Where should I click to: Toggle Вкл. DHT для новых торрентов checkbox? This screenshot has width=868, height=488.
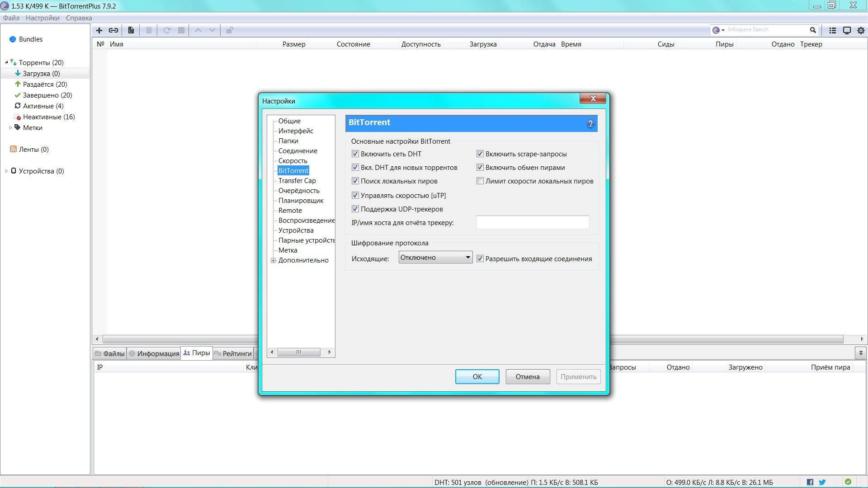[x=355, y=167]
